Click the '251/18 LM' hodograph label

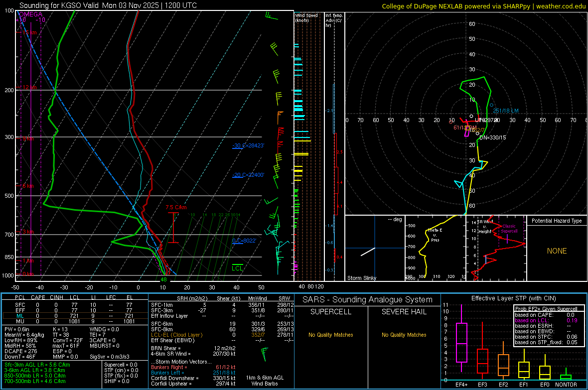505,111
